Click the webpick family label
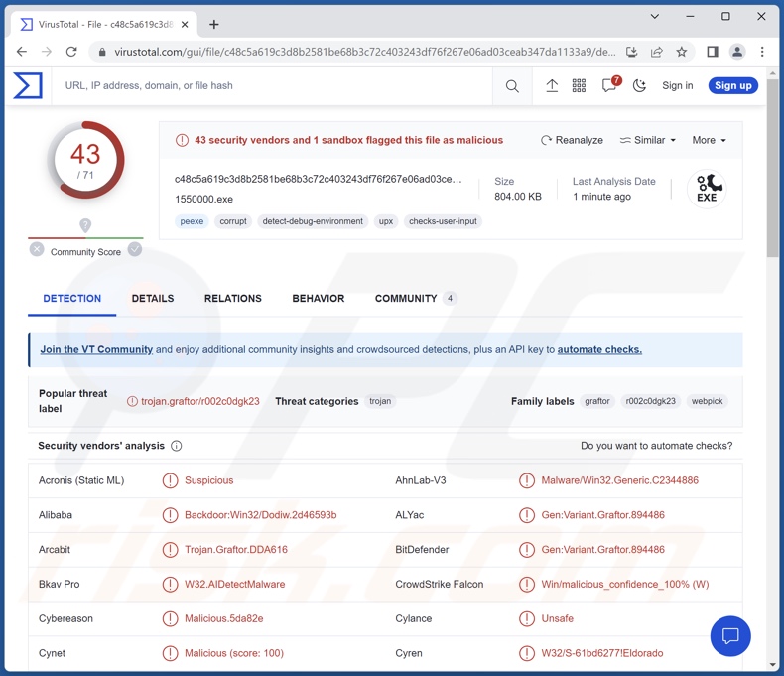The image size is (784, 676). 707,401
